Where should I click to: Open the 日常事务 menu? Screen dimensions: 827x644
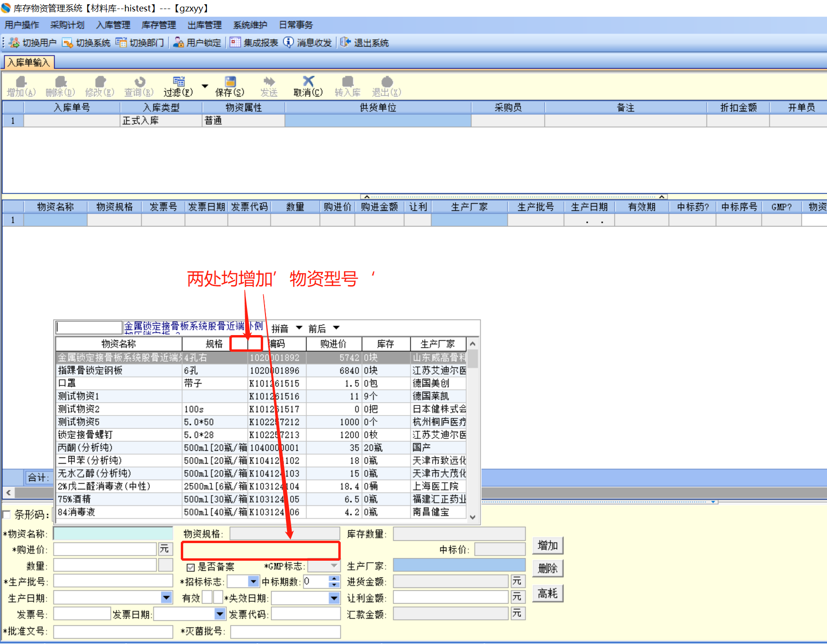tap(296, 25)
